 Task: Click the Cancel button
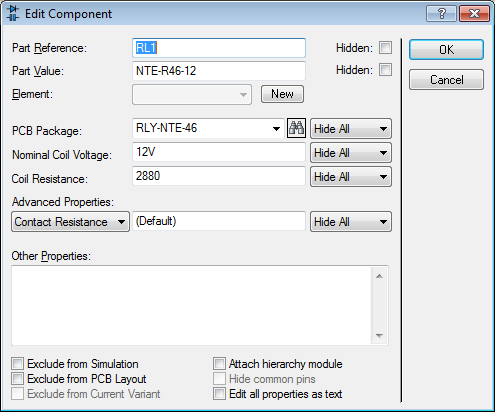click(446, 80)
